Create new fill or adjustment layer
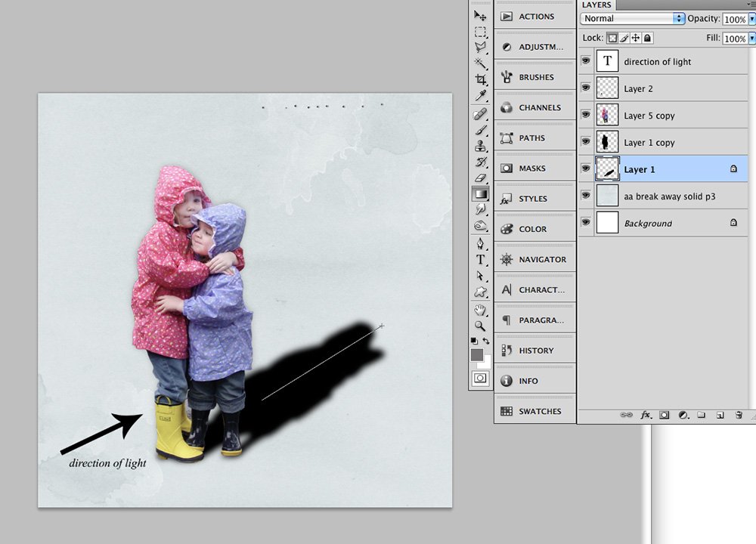Viewport: 756px width, 544px height. (x=683, y=415)
